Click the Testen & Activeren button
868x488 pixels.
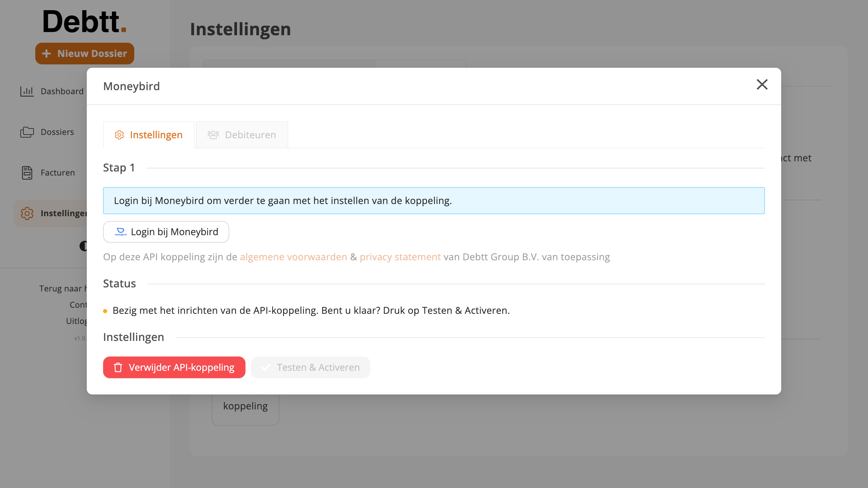click(x=310, y=367)
